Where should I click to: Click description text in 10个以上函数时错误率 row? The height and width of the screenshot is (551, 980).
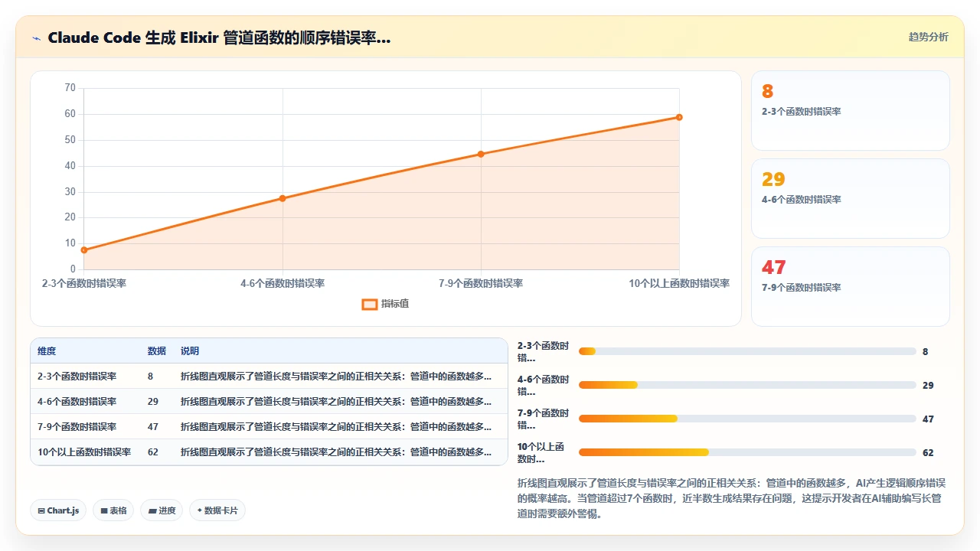(x=336, y=452)
